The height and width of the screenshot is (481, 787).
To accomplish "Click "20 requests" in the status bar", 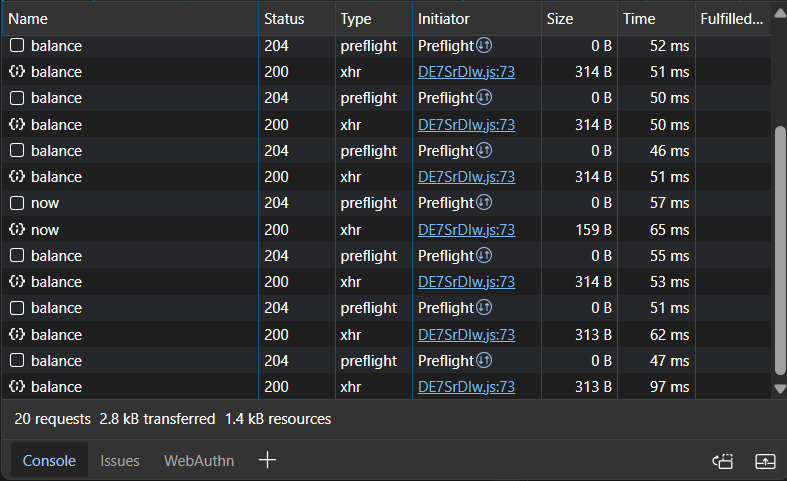I will [x=53, y=419].
